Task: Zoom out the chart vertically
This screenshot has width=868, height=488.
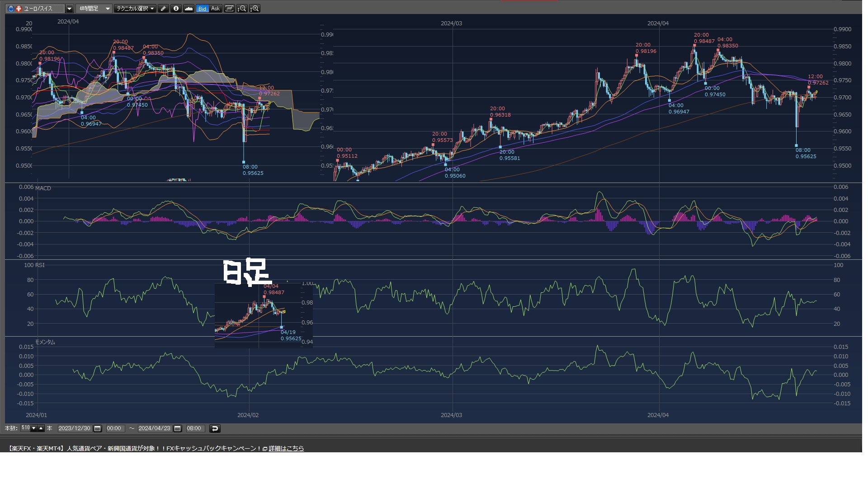Action: 242,9
